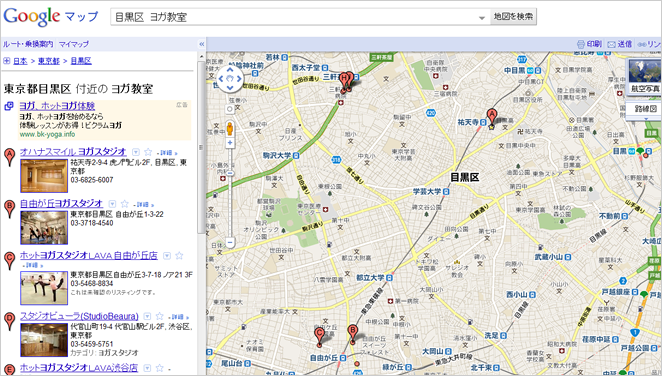Click the pan navigation control circle
This screenshot has width=662, height=376.
coord(230,78)
